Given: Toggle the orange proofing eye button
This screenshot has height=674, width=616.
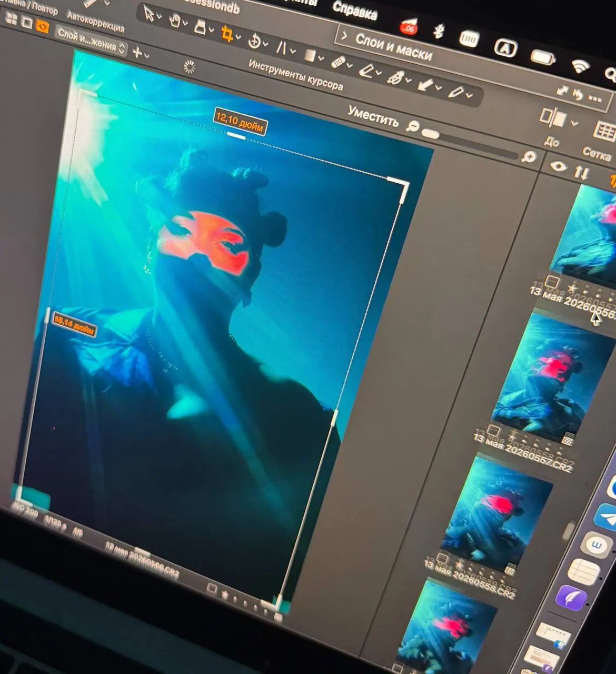Looking at the screenshot, I should (42, 27).
